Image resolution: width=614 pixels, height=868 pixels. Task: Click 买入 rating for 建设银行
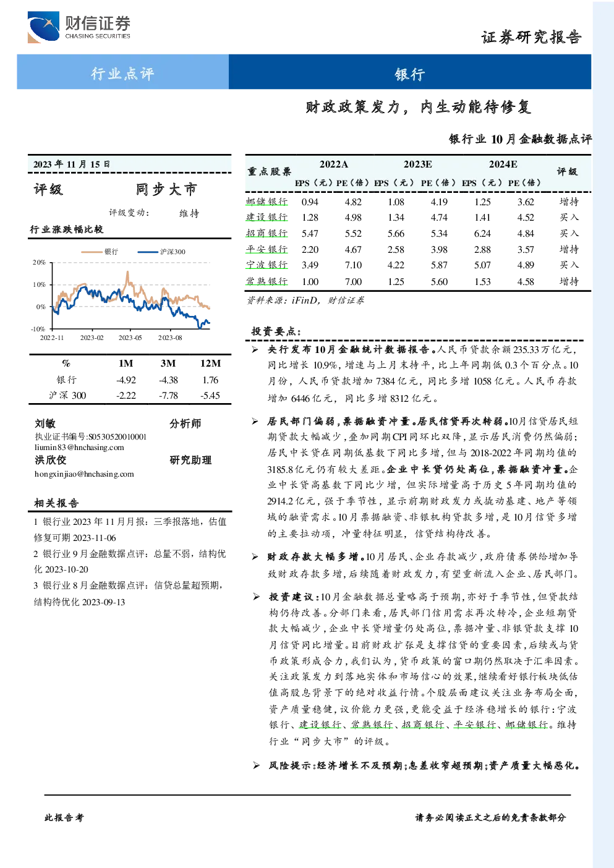pos(569,217)
